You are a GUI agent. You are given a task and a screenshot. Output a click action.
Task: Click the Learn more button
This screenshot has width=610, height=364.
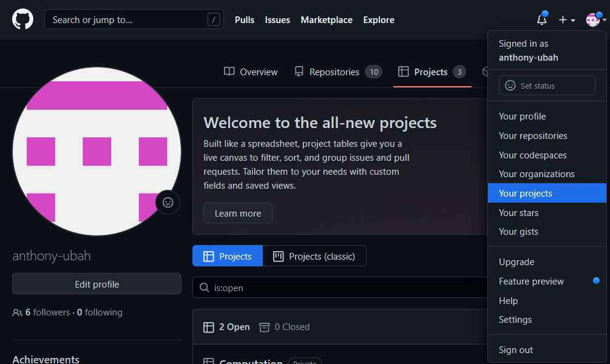[237, 213]
